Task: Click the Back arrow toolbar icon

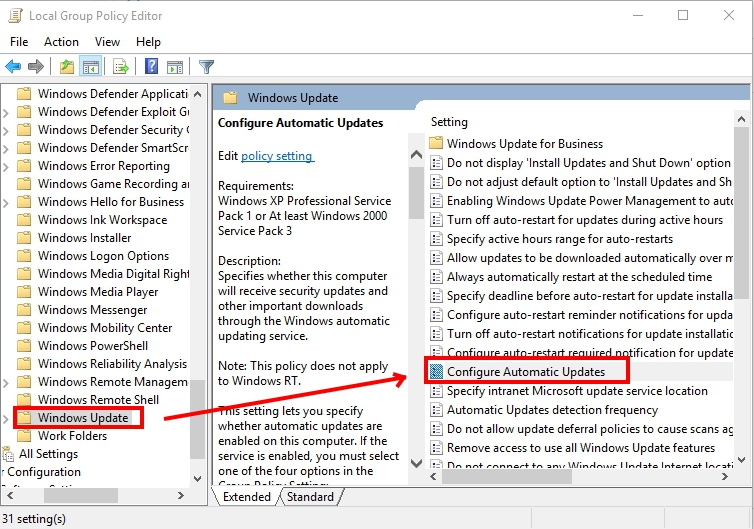Action: 13,66
